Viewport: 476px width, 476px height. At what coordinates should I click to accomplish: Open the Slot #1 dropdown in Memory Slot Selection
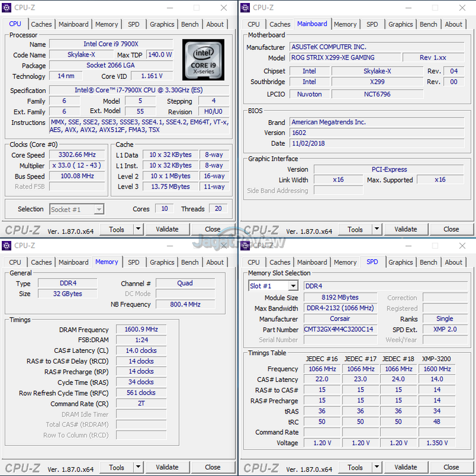pyautogui.click(x=293, y=286)
